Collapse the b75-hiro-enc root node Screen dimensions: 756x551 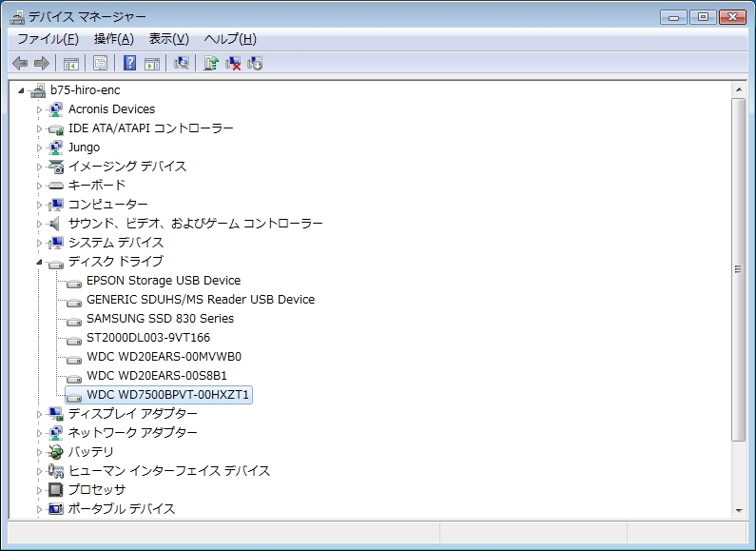21,90
